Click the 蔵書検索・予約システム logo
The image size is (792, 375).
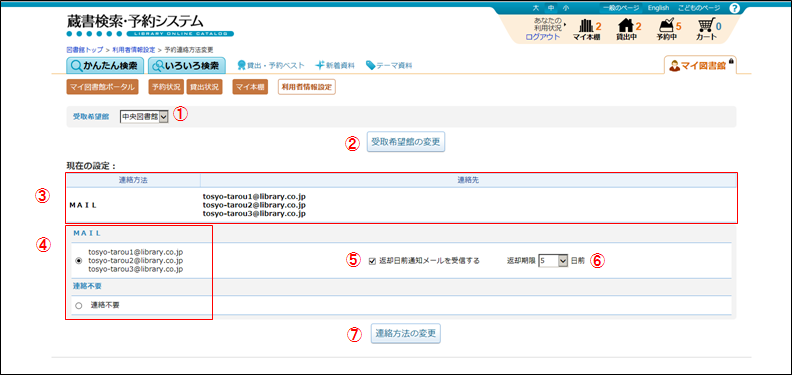click(x=150, y=24)
